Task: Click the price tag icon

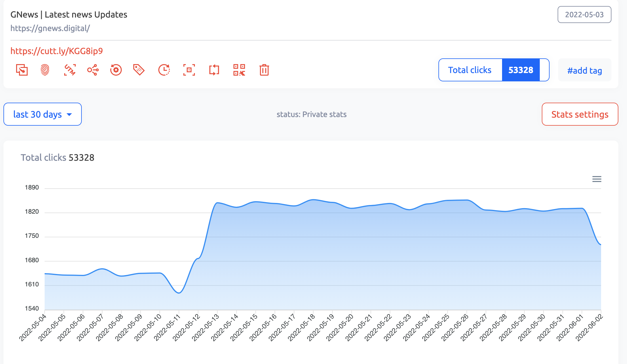Action: pyautogui.click(x=139, y=70)
